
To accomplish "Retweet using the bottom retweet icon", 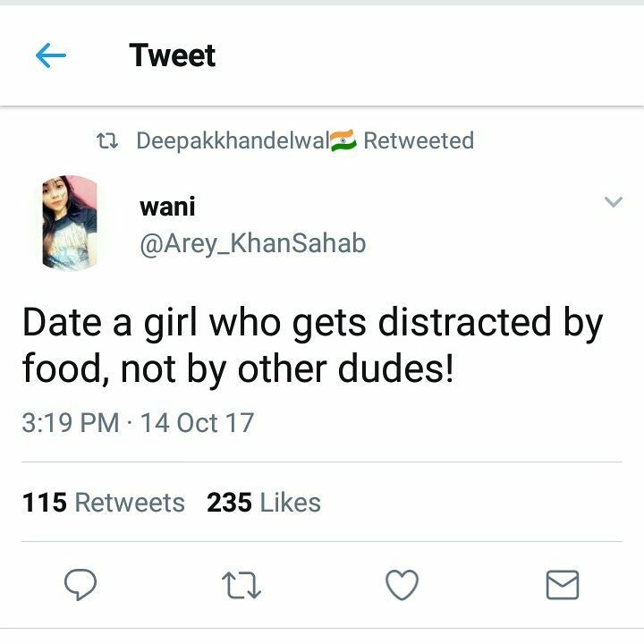I will tap(241, 585).
